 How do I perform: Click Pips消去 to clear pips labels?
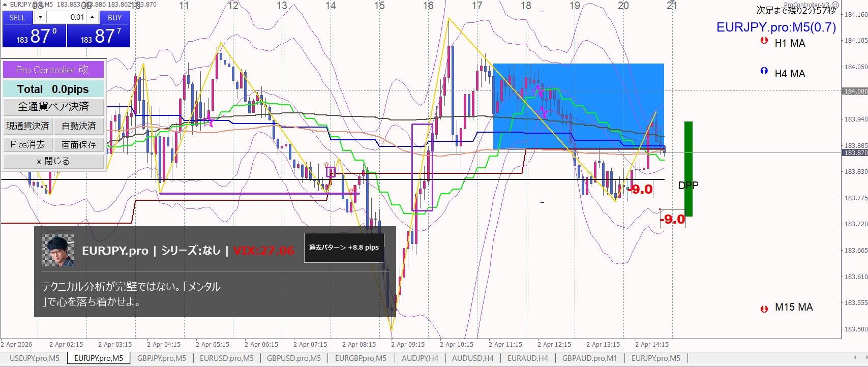click(28, 144)
